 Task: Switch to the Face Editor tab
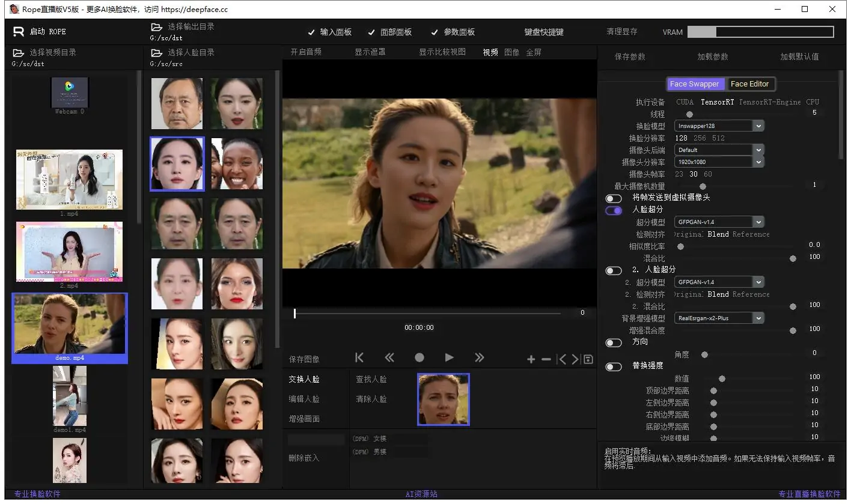(x=750, y=84)
